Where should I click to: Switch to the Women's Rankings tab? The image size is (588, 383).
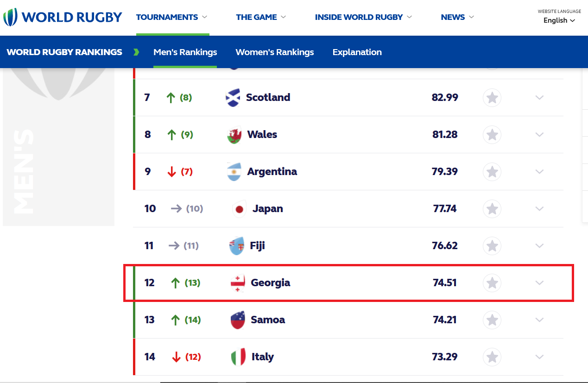click(x=275, y=52)
